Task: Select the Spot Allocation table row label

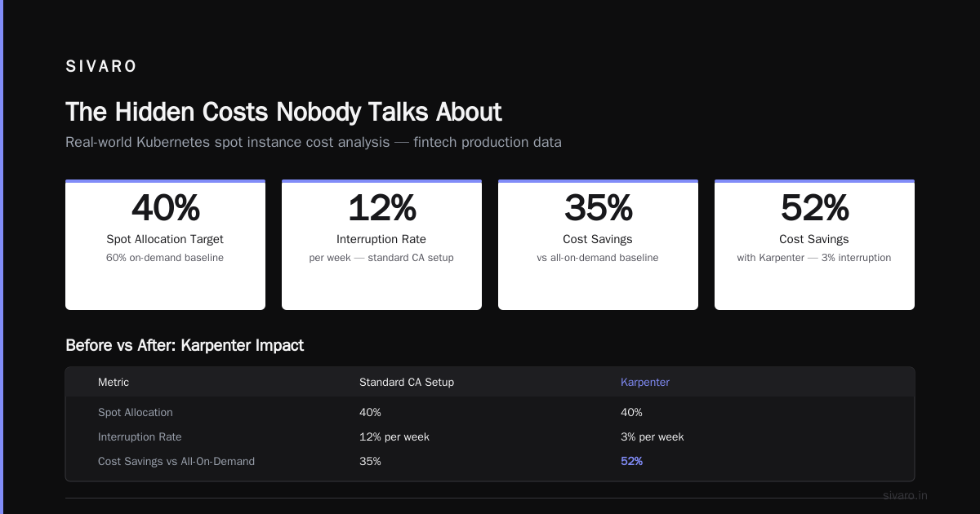Action: (136, 412)
